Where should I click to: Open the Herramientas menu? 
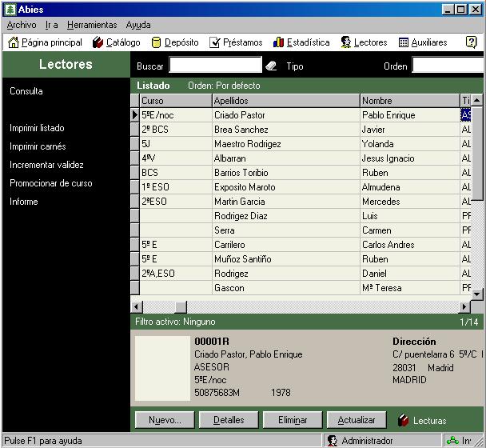(x=91, y=25)
